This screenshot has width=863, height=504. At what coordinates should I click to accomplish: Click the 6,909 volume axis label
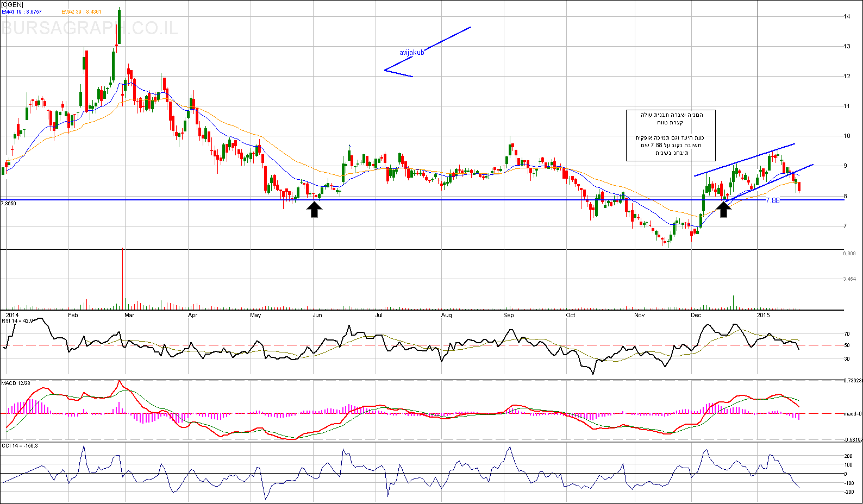[849, 254]
